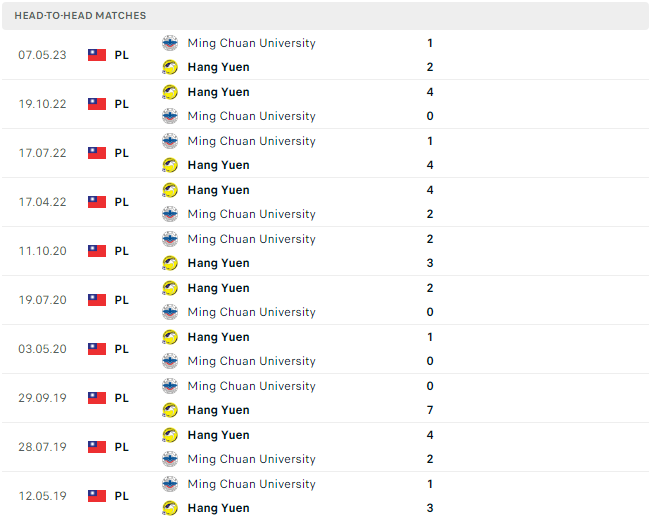Click Taiwan flag icon for 29.09.19 match
Viewport: 651px width, 520px height.
coord(97,398)
